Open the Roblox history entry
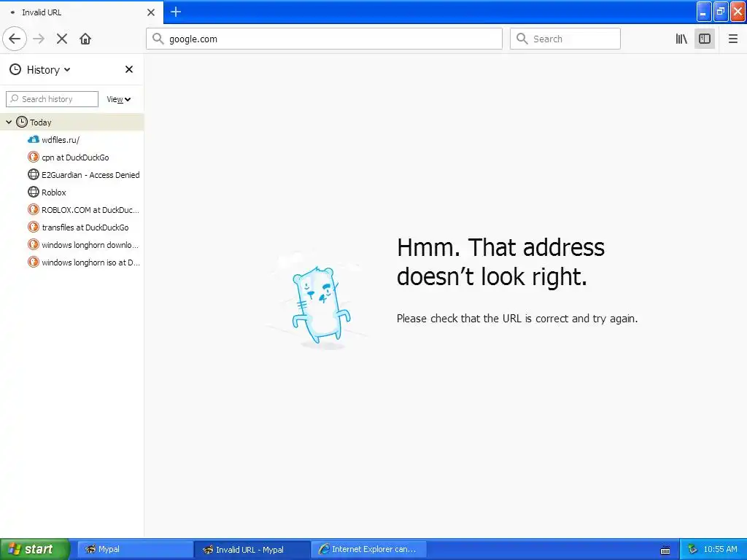 [x=72, y=192]
